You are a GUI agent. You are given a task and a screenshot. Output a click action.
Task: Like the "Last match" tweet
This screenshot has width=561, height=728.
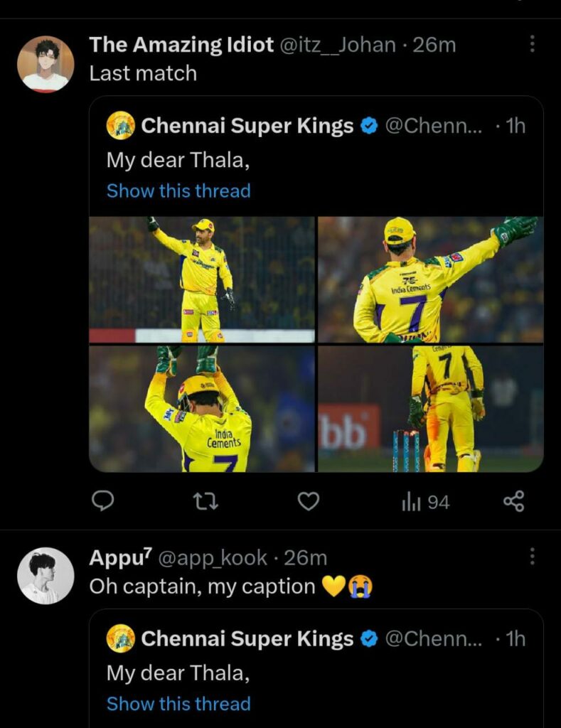click(308, 502)
